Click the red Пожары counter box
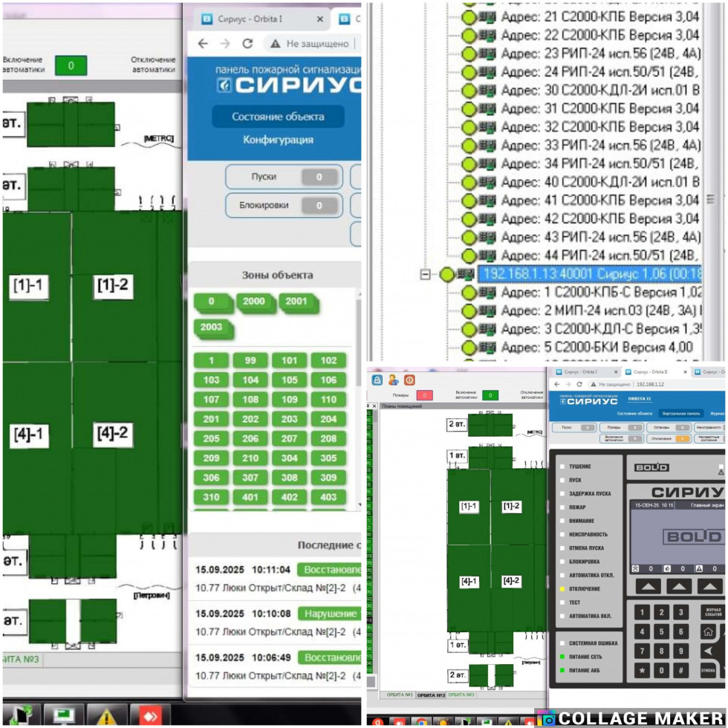 [x=424, y=395]
